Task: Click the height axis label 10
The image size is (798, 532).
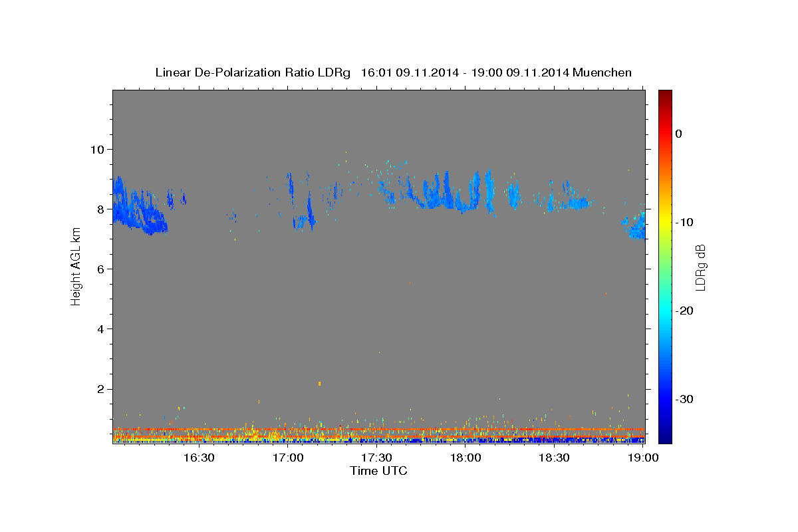Action: point(99,149)
